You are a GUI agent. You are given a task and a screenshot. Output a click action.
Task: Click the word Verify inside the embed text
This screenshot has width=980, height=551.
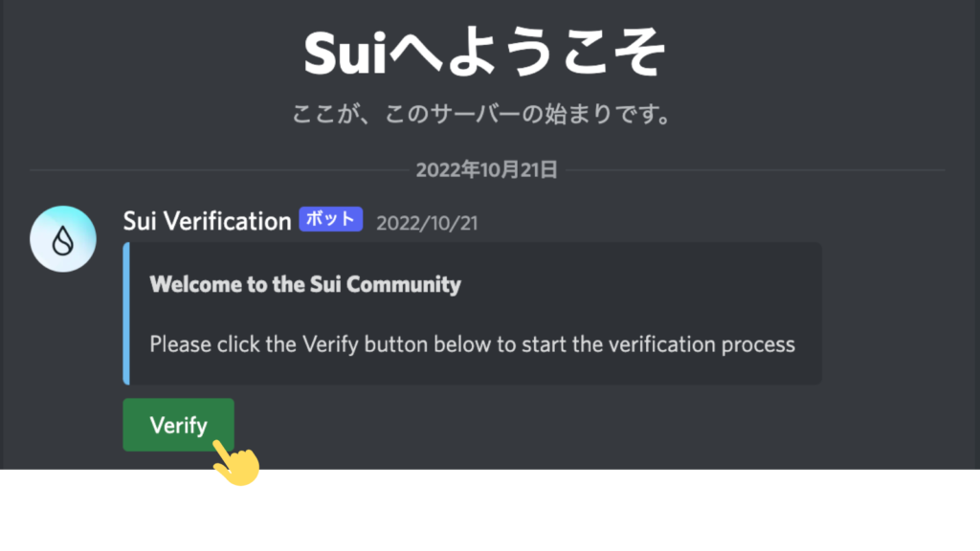[x=330, y=344]
